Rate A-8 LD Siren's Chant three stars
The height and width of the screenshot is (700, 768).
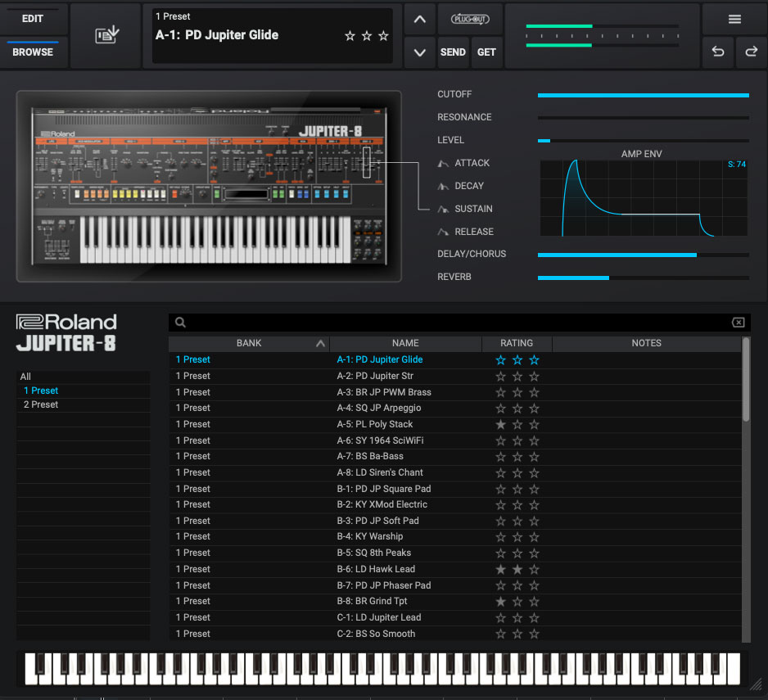[x=534, y=473]
